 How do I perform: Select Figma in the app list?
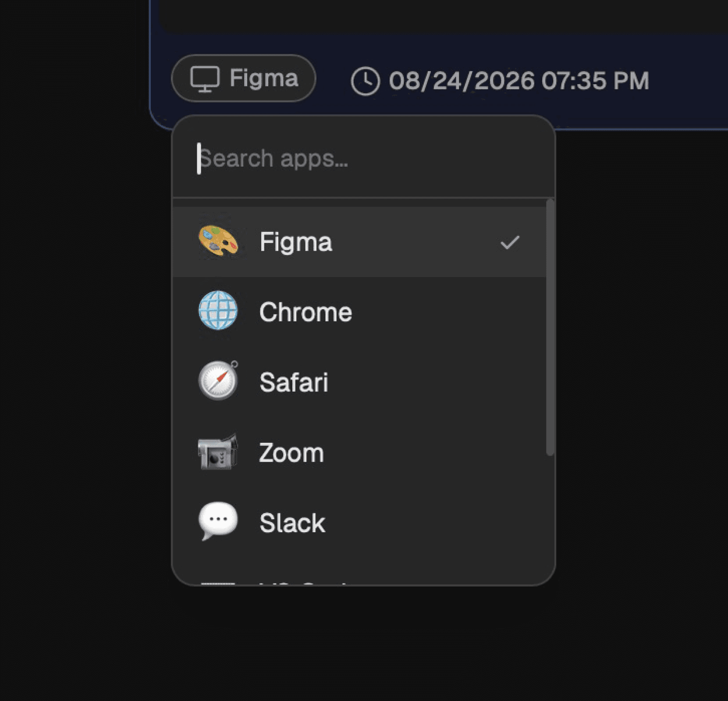(x=359, y=242)
